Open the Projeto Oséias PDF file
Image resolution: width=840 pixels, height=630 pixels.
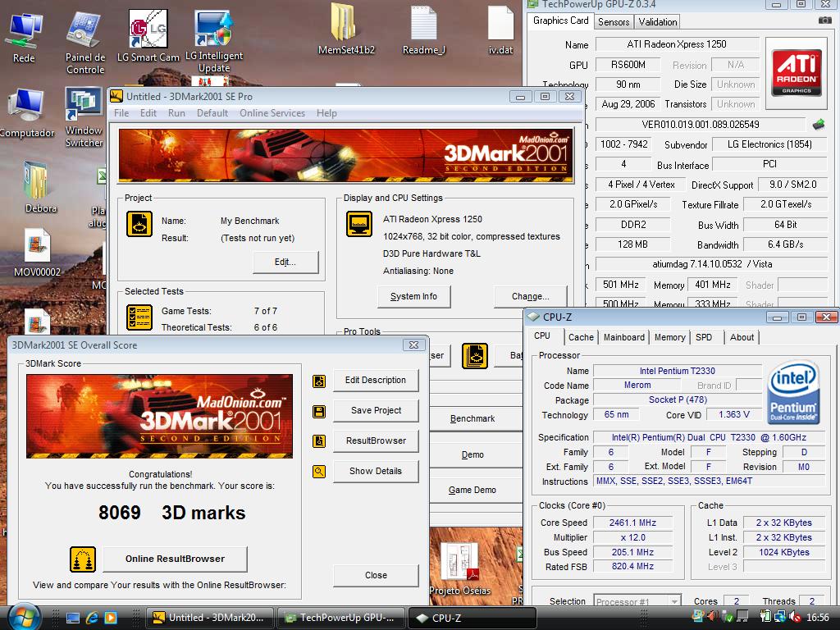point(459,568)
